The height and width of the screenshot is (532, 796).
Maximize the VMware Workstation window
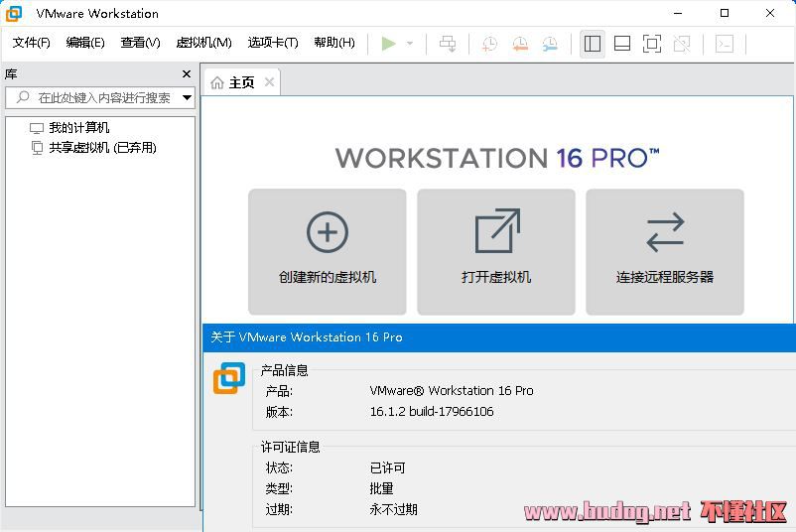(x=725, y=13)
